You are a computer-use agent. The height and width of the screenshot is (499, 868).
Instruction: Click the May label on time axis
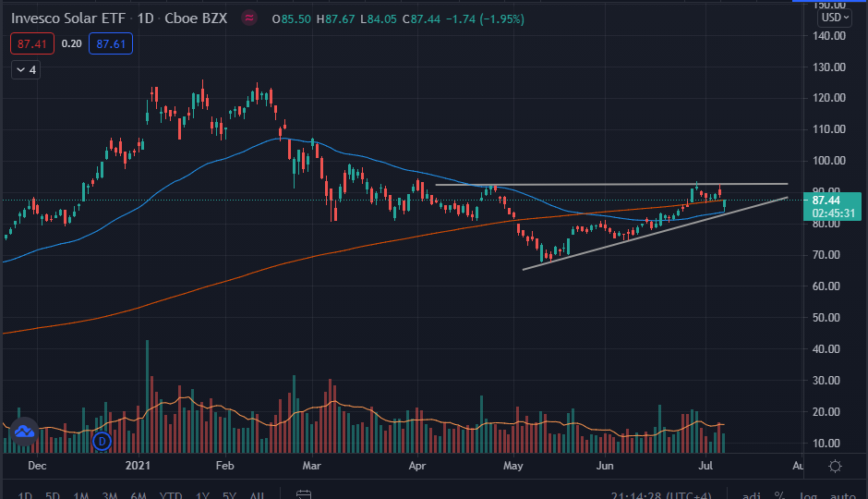pyautogui.click(x=513, y=466)
